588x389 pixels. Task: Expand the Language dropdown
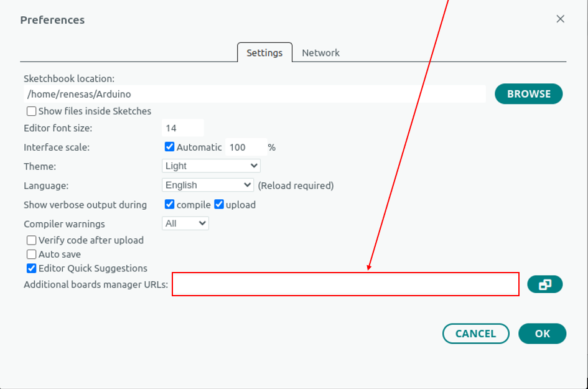208,185
